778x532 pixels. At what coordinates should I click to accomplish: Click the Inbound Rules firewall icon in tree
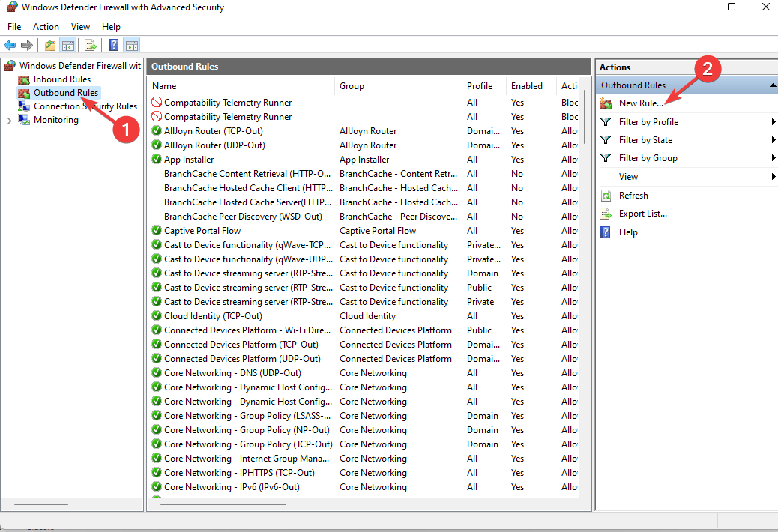(x=24, y=79)
